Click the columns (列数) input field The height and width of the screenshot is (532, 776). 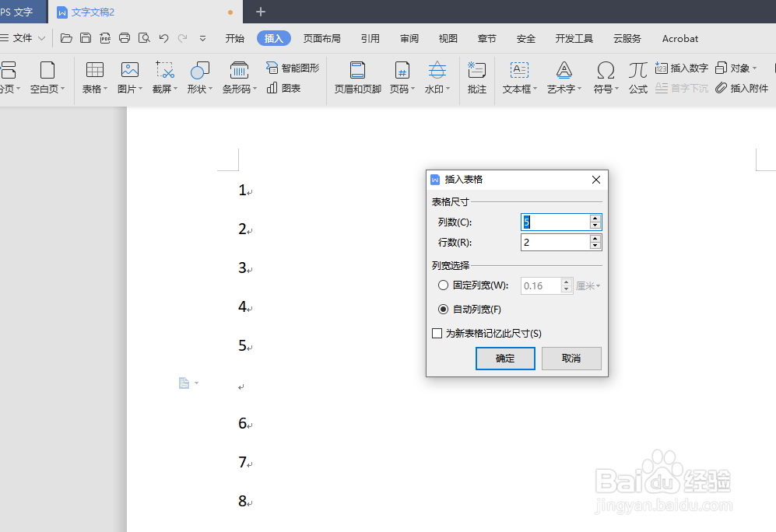click(x=555, y=222)
